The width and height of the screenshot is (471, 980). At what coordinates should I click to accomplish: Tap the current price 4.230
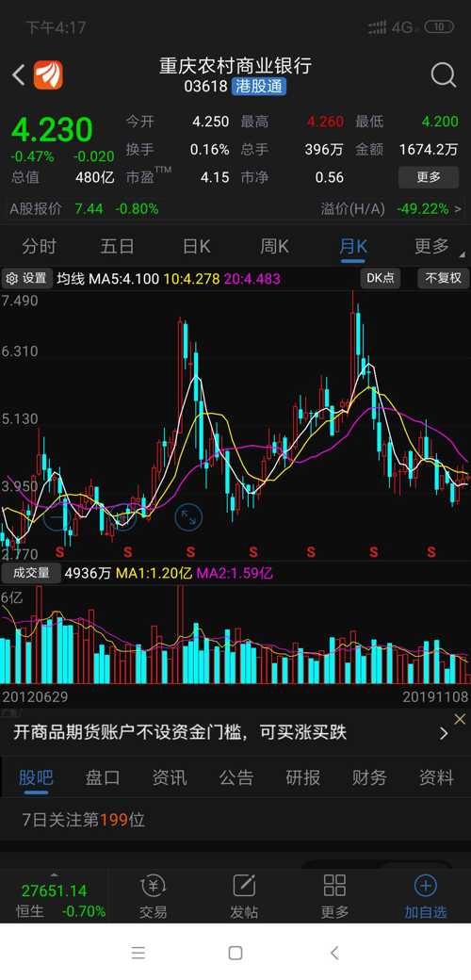pos(52,129)
